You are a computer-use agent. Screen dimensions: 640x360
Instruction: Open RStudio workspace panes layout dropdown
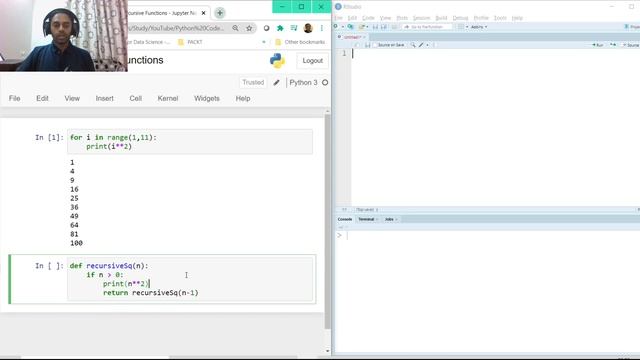[x=462, y=27]
